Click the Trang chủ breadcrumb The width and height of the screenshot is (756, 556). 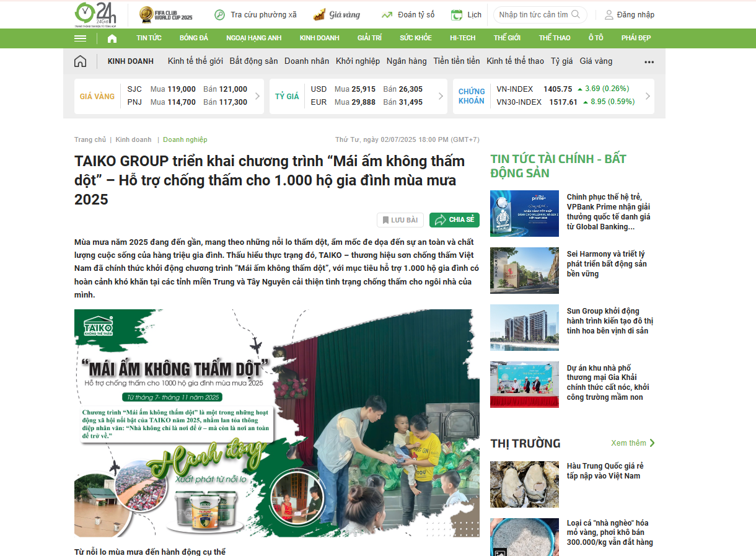click(90, 139)
